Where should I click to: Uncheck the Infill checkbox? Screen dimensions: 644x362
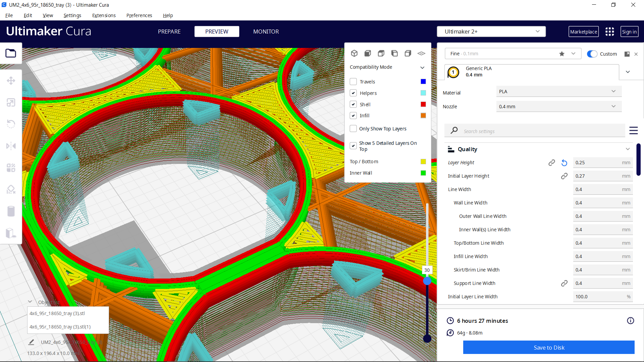[x=353, y=116]
